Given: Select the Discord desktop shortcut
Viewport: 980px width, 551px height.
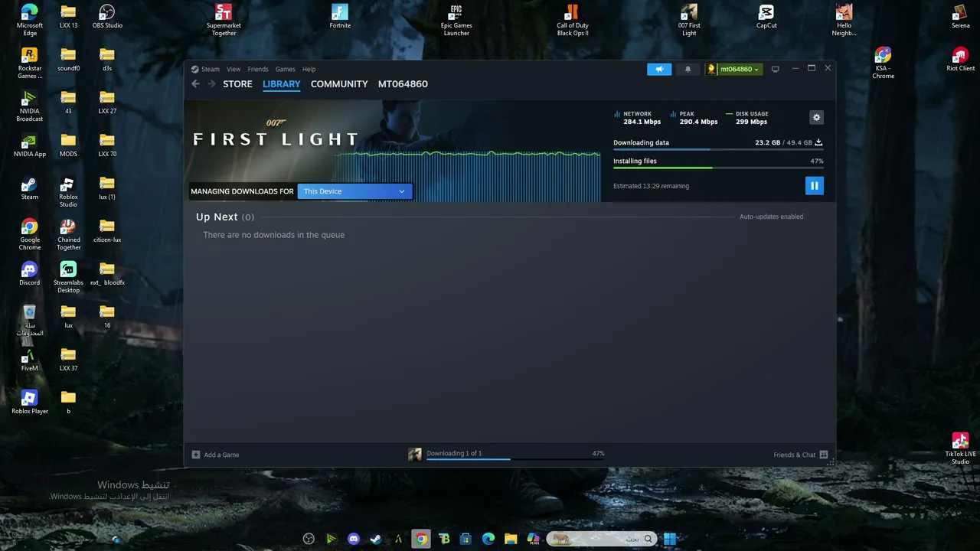Looking at the screenshot, I should coord(29,273).
